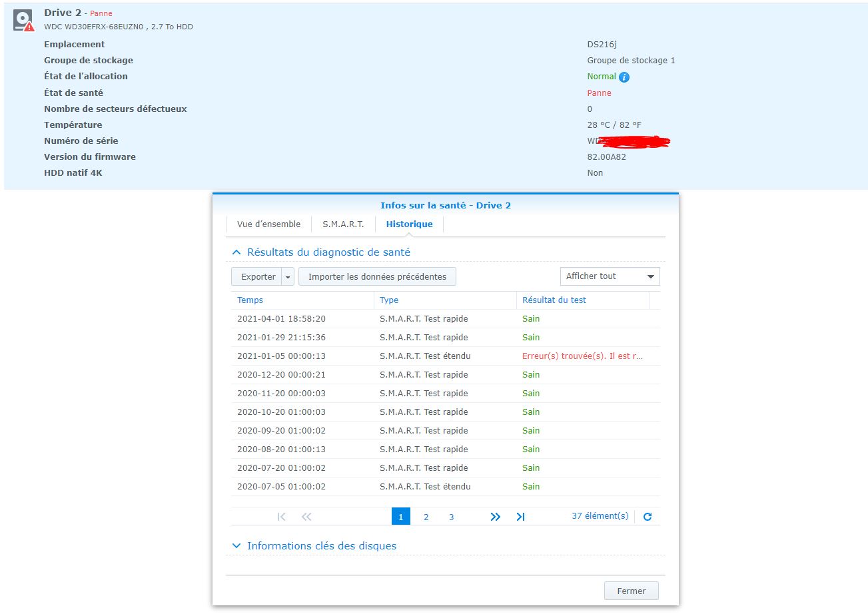Viewport: 868px width, 614px height.
Task: Click the info icon next to Normal
Action: pos(624,77)
